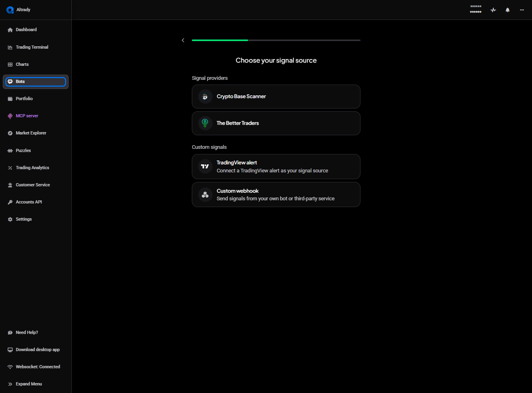Click The Better Traders bulb icon

[x=205, y=123]
